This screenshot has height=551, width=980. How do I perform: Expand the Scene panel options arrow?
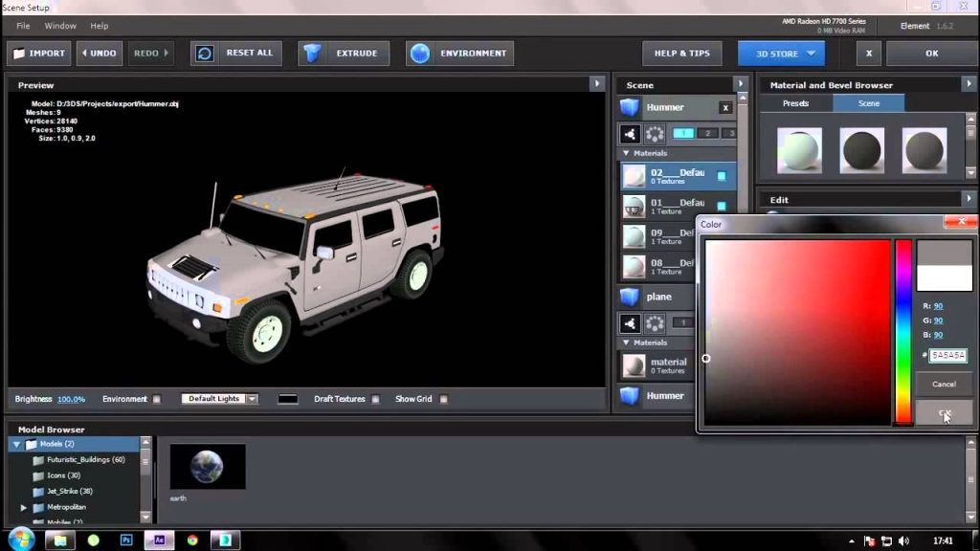tap(741, 84)
